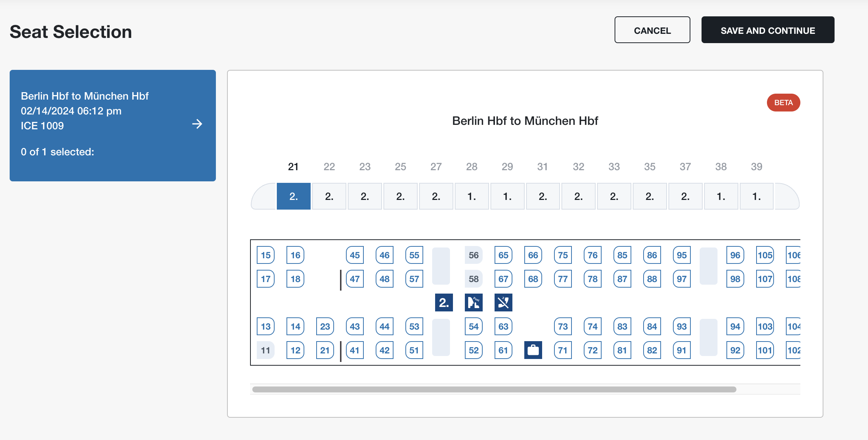868x440 pixels.
Task: Choose seat 95
Action: pos(682,255)
